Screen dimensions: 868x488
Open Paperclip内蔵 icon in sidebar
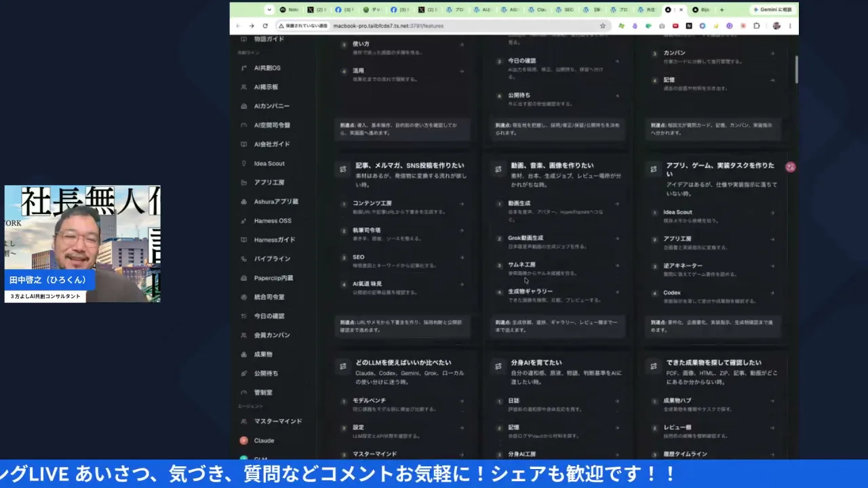(x=244, y=278)
